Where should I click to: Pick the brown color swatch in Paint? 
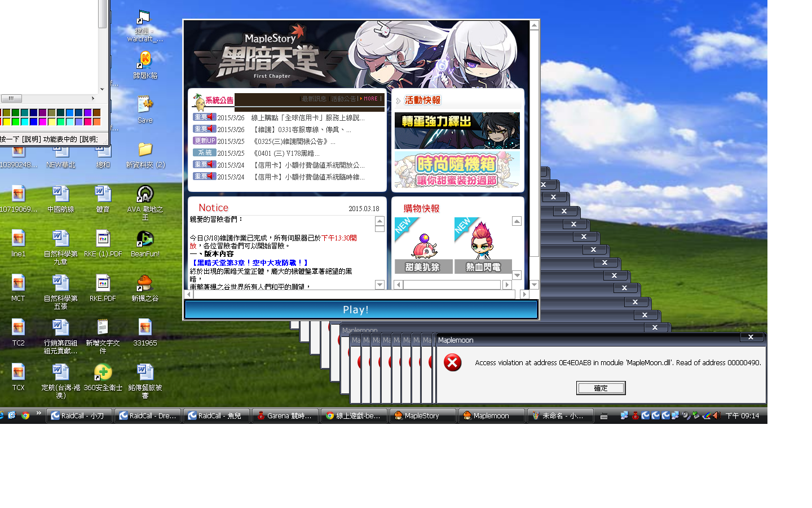pyautogui.click(x=96, y=113)
